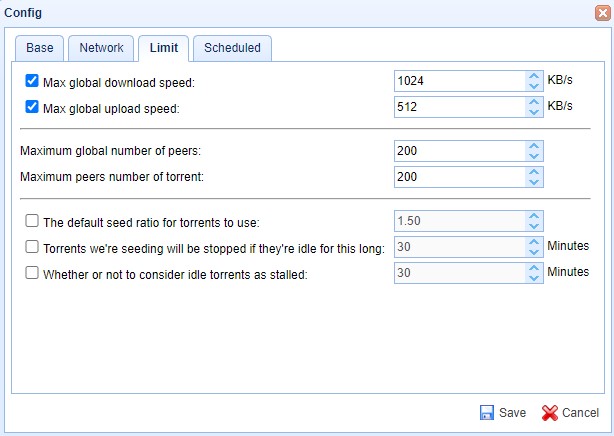This screenshot has width=614, height=436.
Task: Increase maximum peers number of torrent
Action: pyautogui.click(x=534, y=172)
